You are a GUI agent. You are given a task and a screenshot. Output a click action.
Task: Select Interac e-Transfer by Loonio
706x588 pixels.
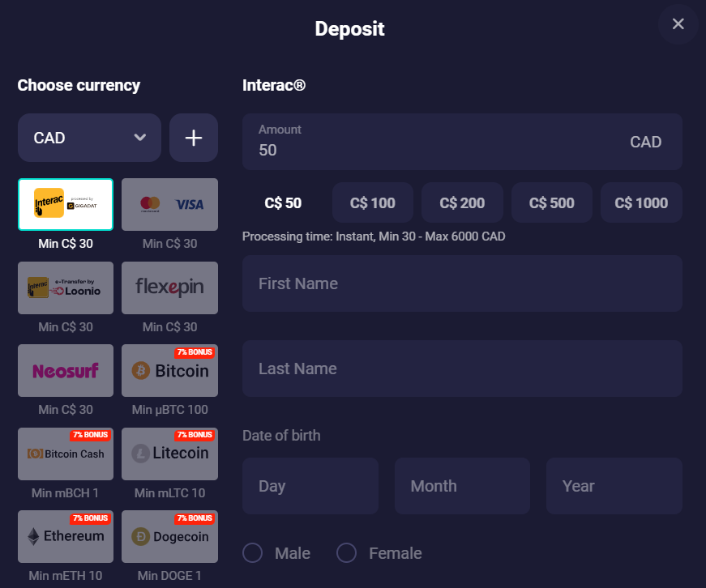click(x=66, y=288)
